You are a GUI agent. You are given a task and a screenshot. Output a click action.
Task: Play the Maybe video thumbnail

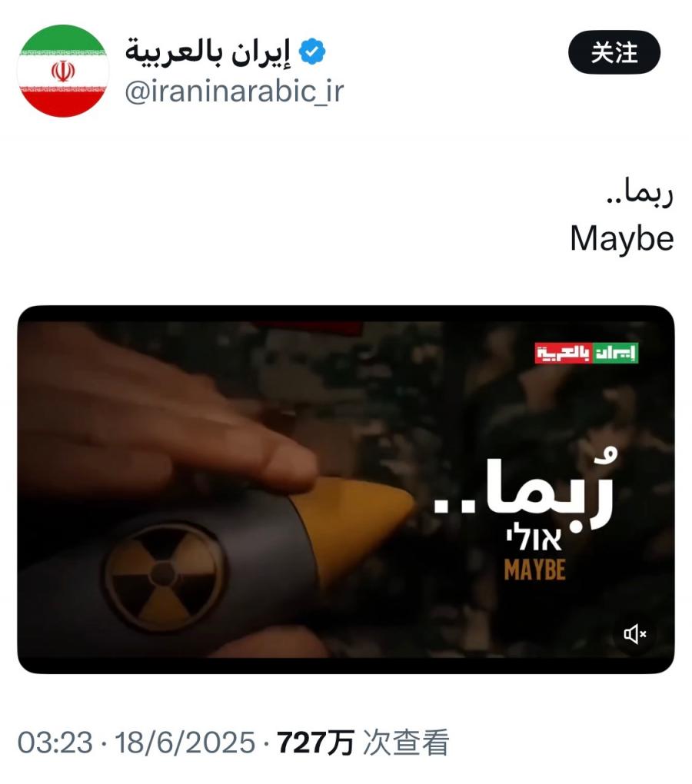(x=345, y=490)
